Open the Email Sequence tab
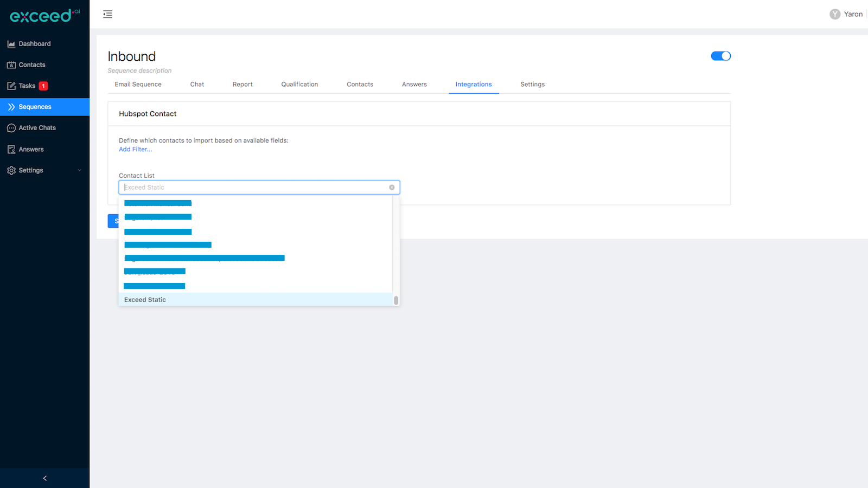 [x=138, y=84]
